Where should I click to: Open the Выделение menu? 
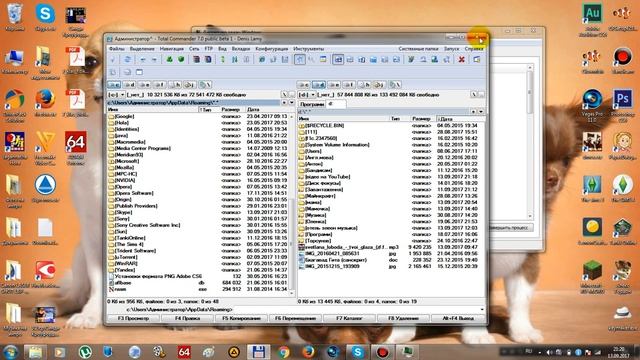pos(142,49)
